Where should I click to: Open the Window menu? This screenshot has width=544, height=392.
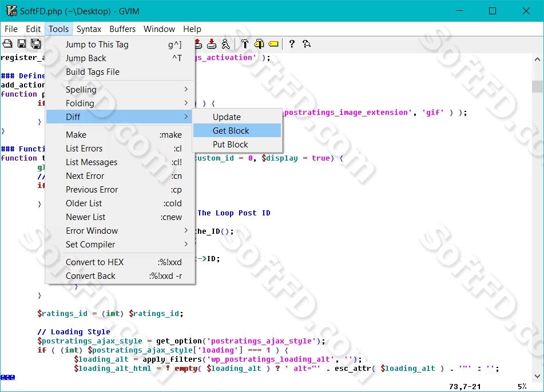pyautogui.click(x=159, y=29)
